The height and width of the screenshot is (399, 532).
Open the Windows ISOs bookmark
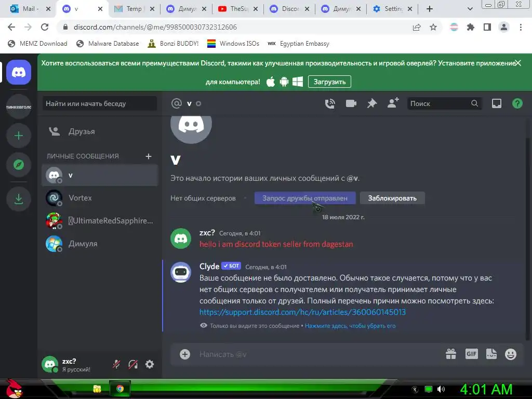click(x=233, y=44)
